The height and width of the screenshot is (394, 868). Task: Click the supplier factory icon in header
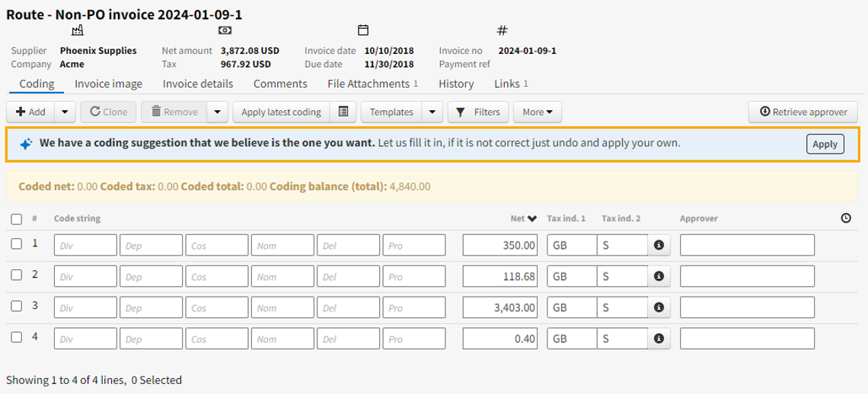click(x=77, y=30)
